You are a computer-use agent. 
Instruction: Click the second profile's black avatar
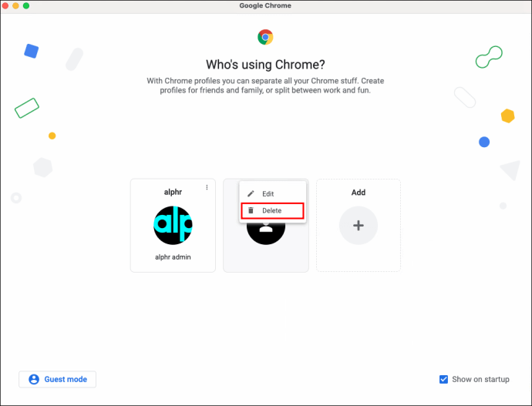coord(266,233)
